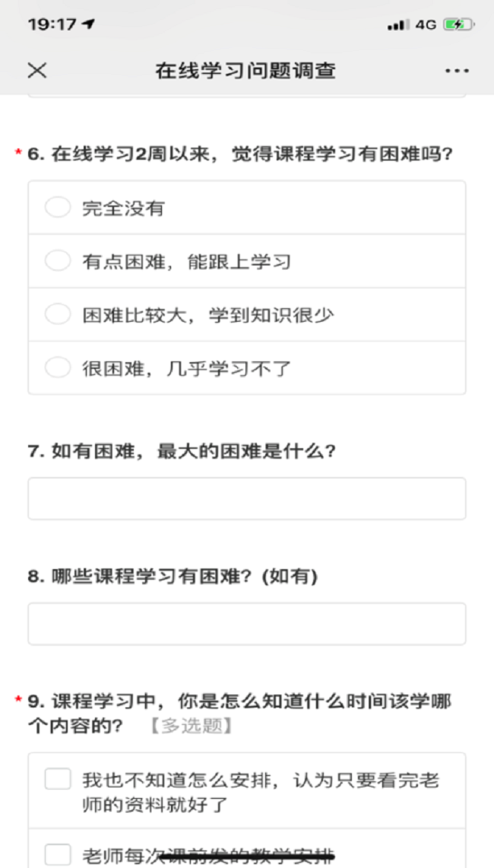The height and width of the screenshot is (868, 494).
Task: Select the radio option 完全没有
Action: (58, 208)
